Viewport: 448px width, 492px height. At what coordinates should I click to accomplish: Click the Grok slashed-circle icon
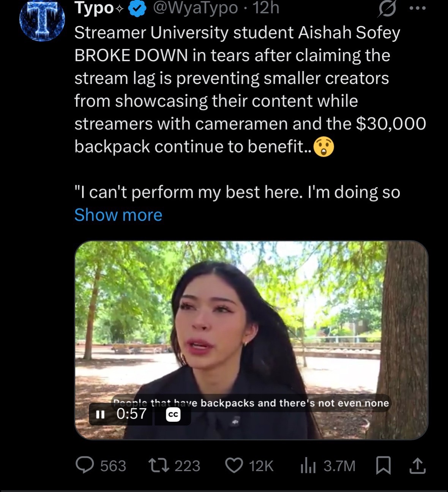coord(386,9)
